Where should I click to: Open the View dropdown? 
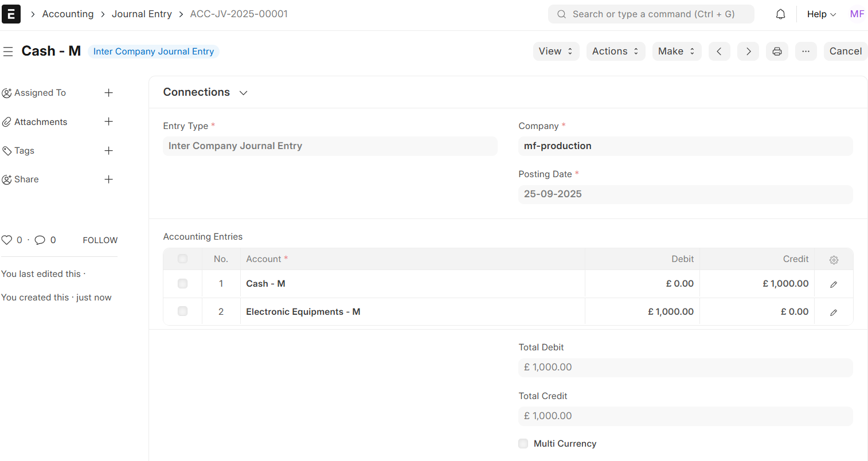pyautogui.click(x=556, y=52)
